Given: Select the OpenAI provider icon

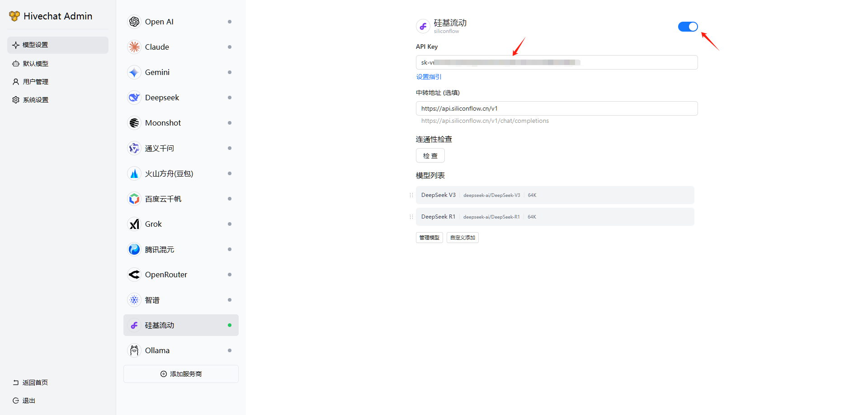Looking at the screenshot, I should click(x=134, y=22).
